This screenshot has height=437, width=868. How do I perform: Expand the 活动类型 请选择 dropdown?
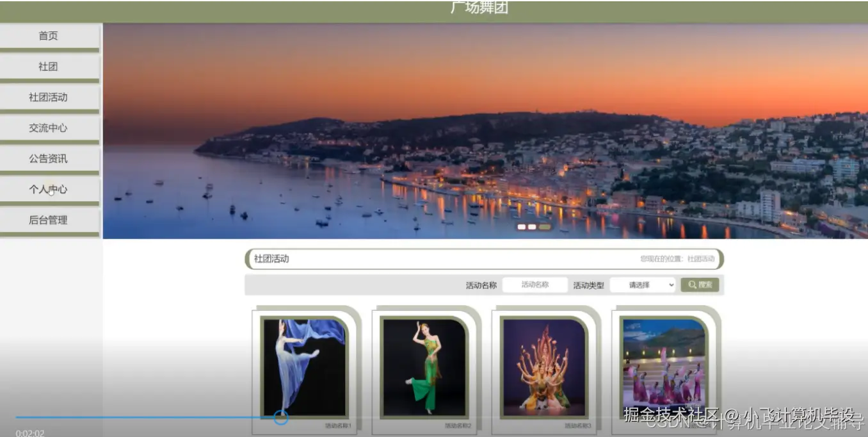coord(643,285)
